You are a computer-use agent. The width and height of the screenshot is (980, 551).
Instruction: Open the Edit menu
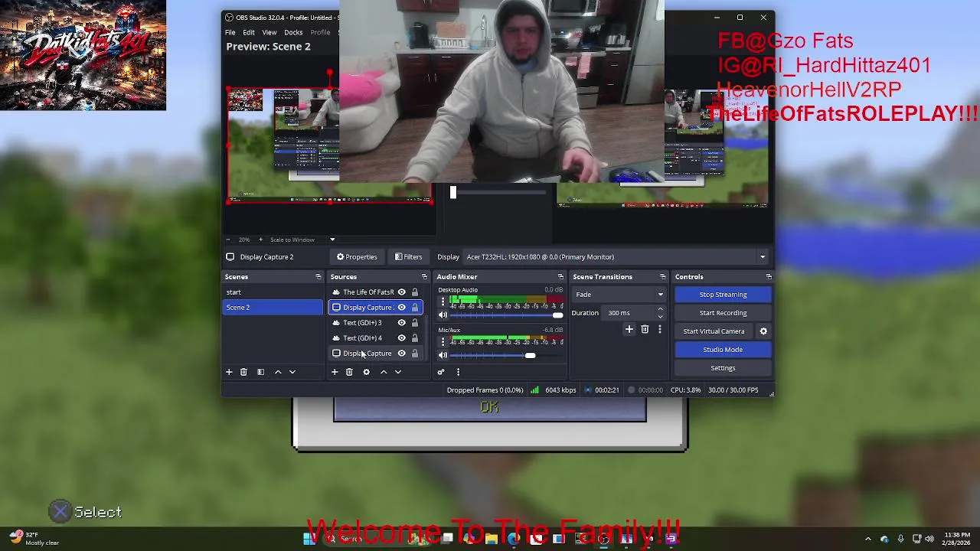pos(249,32)
